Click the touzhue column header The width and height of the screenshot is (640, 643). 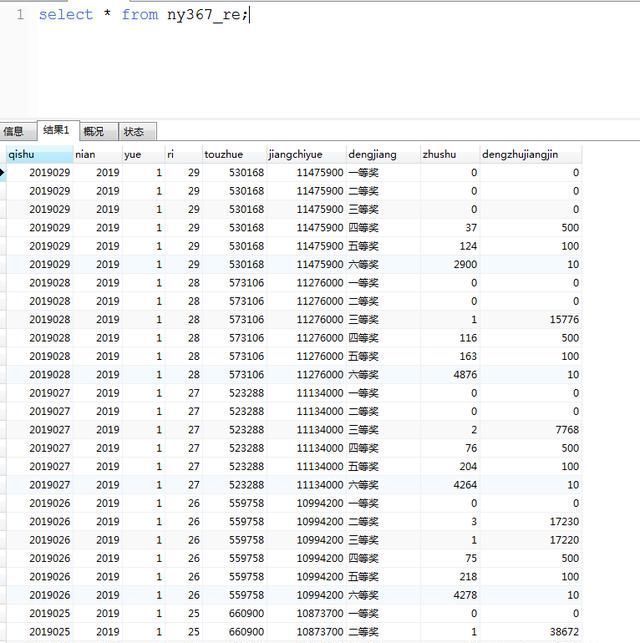[233, 154]
